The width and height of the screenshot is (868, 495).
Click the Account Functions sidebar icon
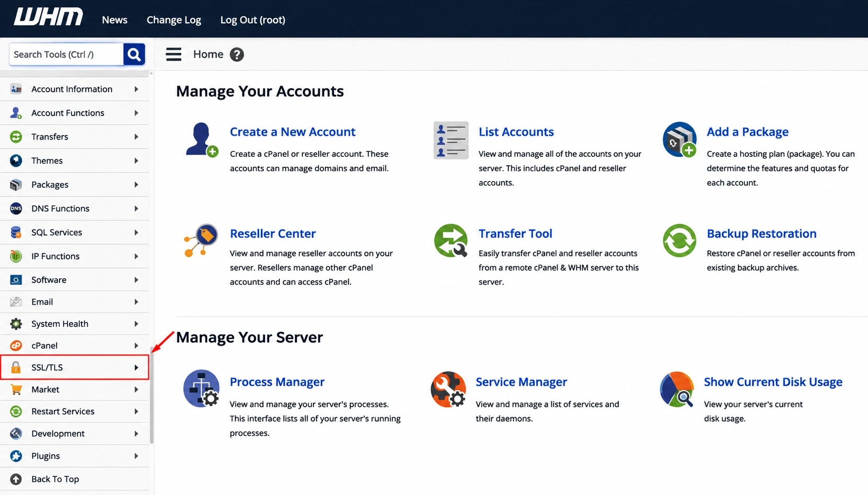(x=16, y=113)
